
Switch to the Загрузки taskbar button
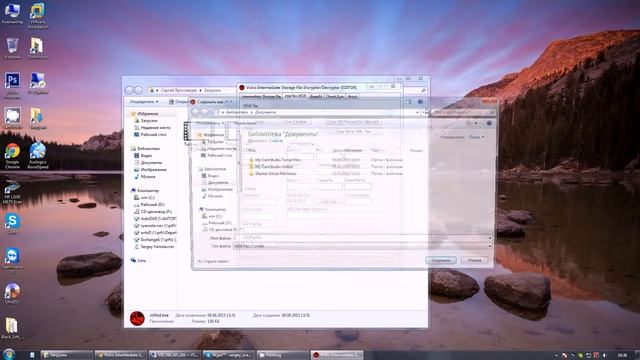(66, 355)
